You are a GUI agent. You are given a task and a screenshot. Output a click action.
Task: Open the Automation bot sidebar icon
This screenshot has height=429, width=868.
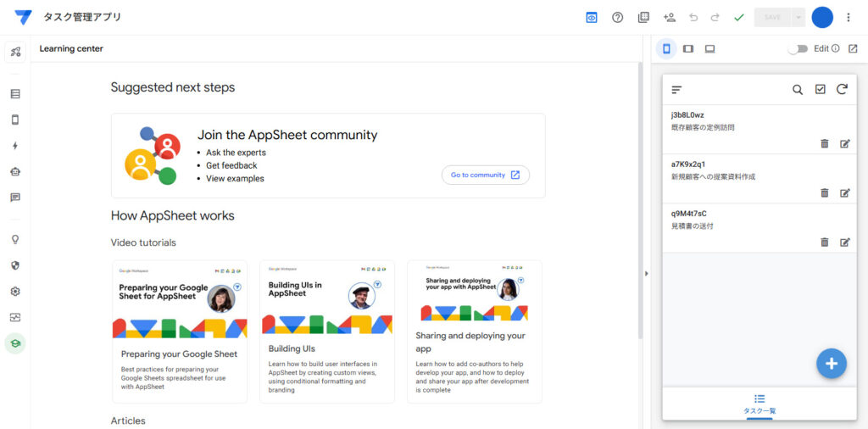[x=15, y=171]
